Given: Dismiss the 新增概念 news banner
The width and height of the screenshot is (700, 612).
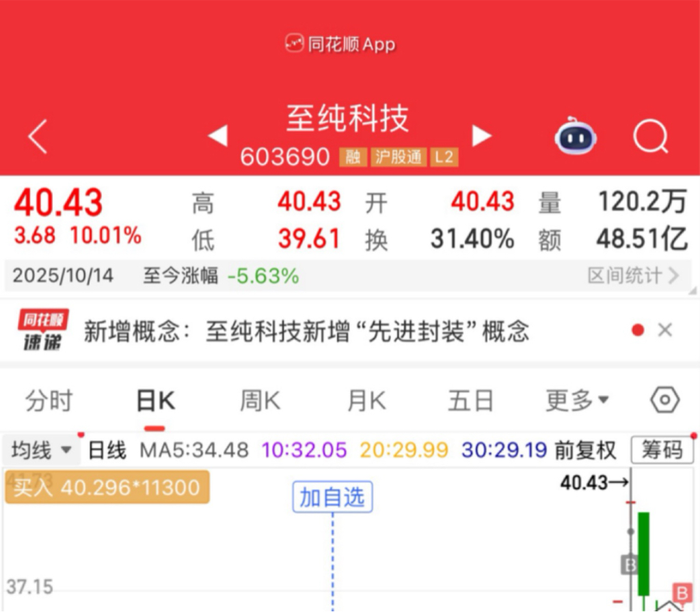Looking at the screenshot, I should tap(664, 330).
